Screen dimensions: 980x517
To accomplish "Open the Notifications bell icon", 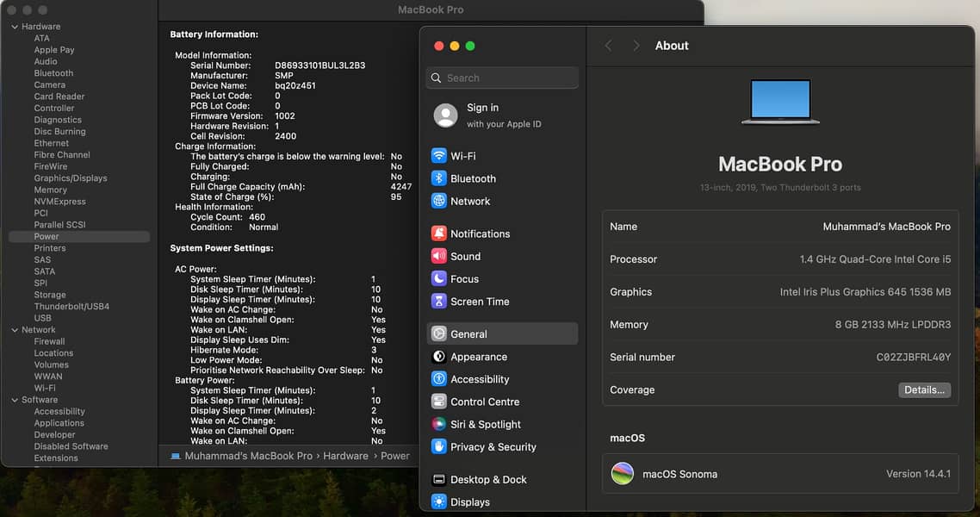I will point(439,234).
